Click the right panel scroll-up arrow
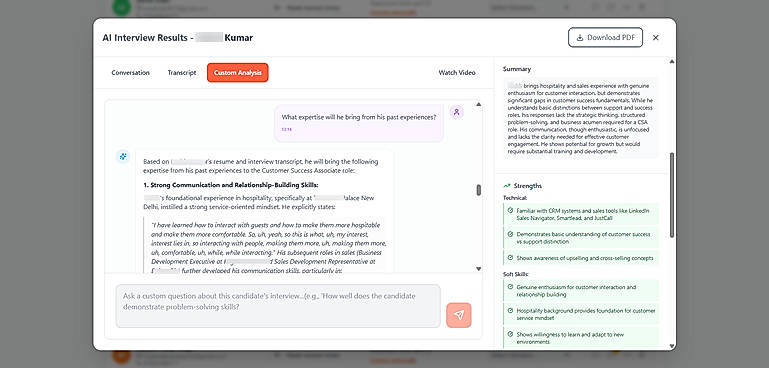This screenshot has height=368, width=769. tap(672, 61)
